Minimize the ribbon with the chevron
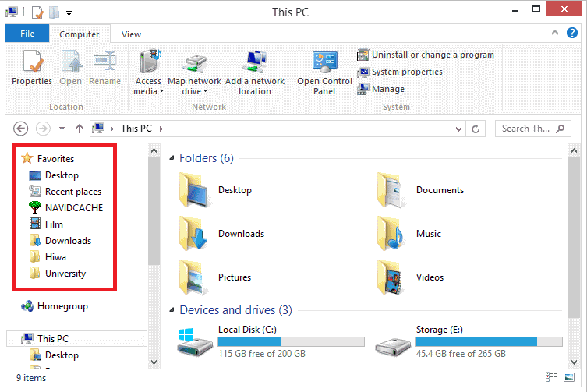587x392 pixels. (x=555, y=34)
